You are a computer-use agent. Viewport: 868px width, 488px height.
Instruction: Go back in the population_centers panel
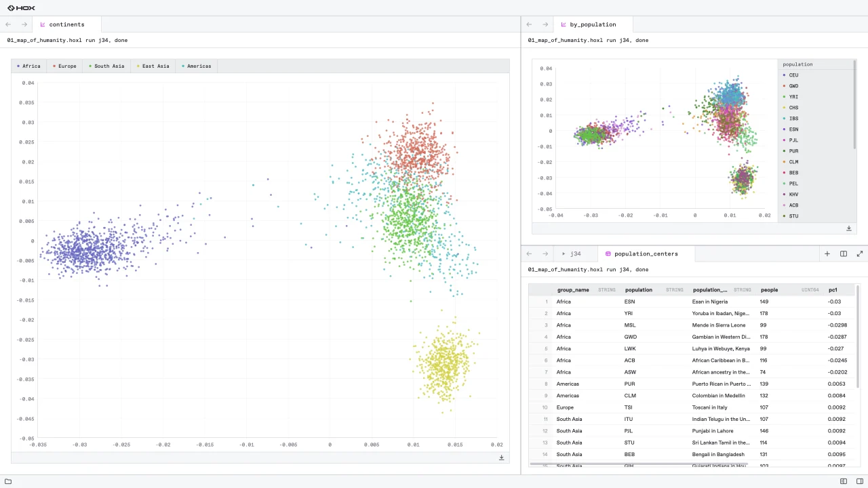529,253
